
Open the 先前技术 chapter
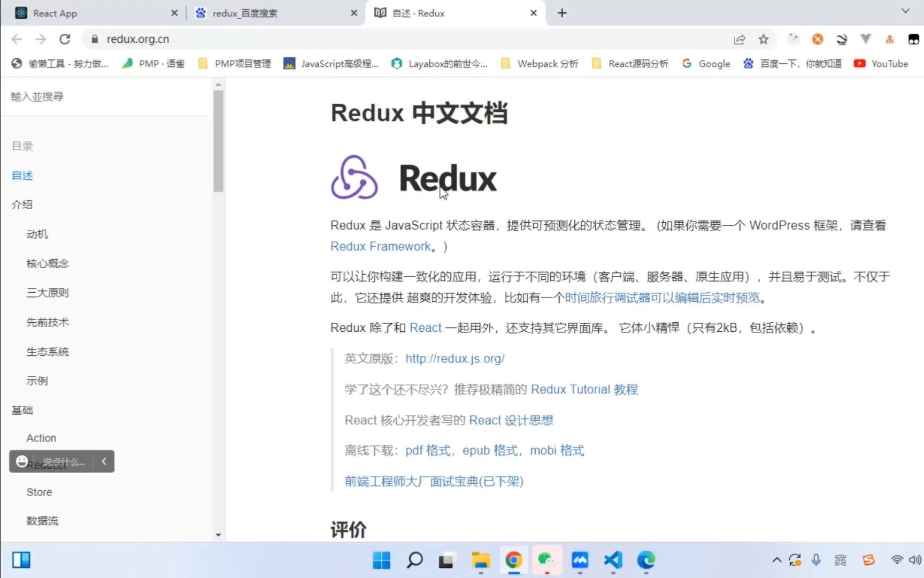(x=48, y=322)
